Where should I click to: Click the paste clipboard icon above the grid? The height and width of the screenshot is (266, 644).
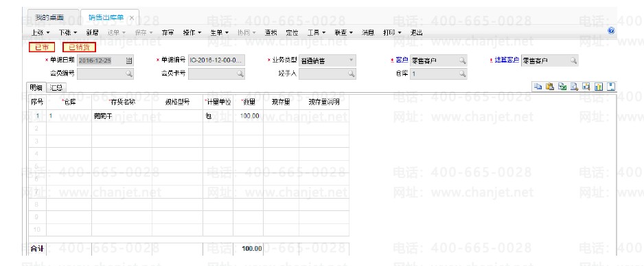(x=550, y=87)
